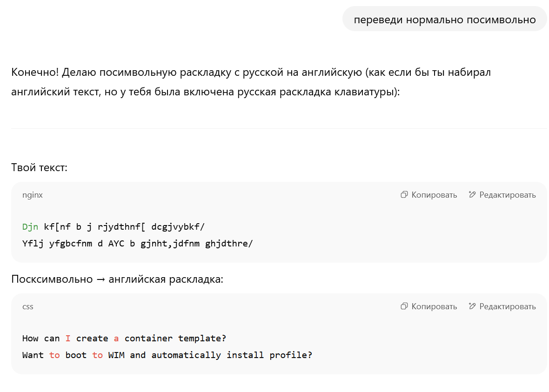Image resolution: width=549 pixels, height=392 pixels.
Task: Click the Редактировать label of the nginx block
Action: tap(507, 195)
